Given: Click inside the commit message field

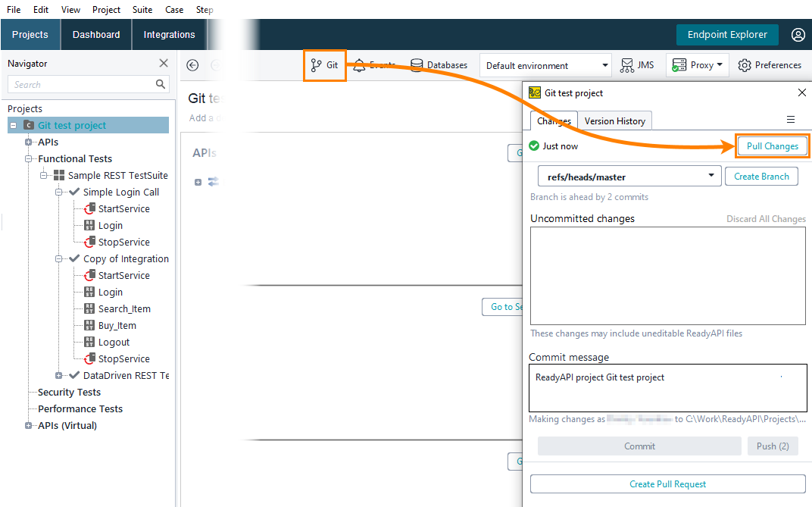Looking at the screenshot, I should pyautogui.click(x=667, y=387).
